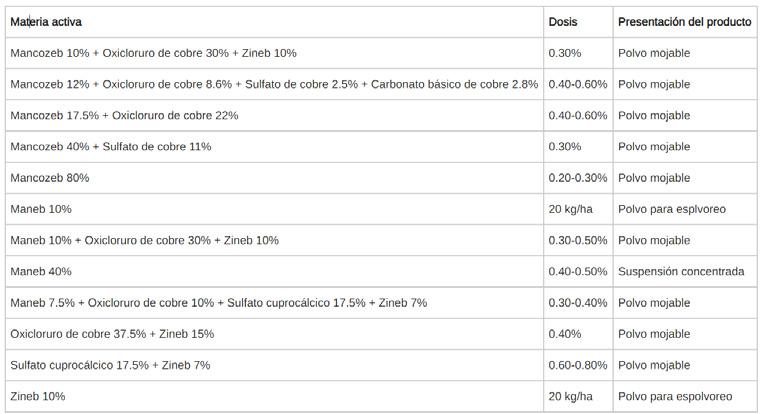Select the 'Zineb 10%' active ingredient cell
Screen dimensions: 762x414
(37, 396)
